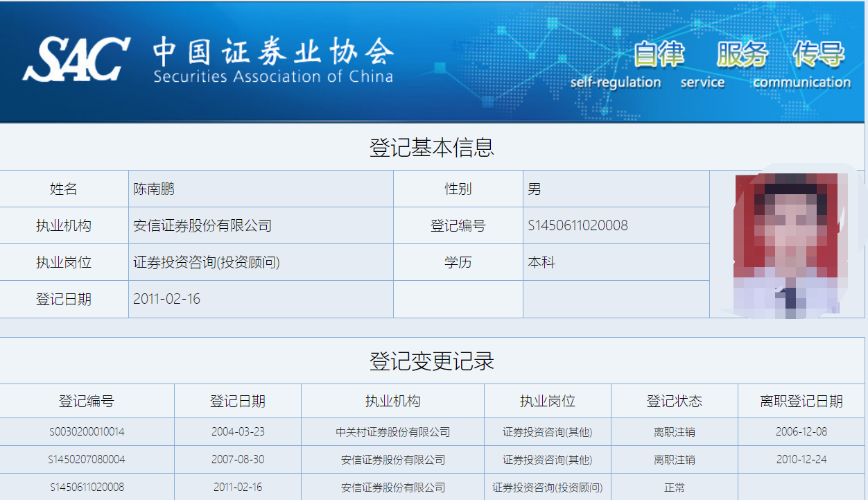Click 证券投资咨询(投资顾问) in the records table
Viewport: 868px width, 500px height.
[548, 487]
